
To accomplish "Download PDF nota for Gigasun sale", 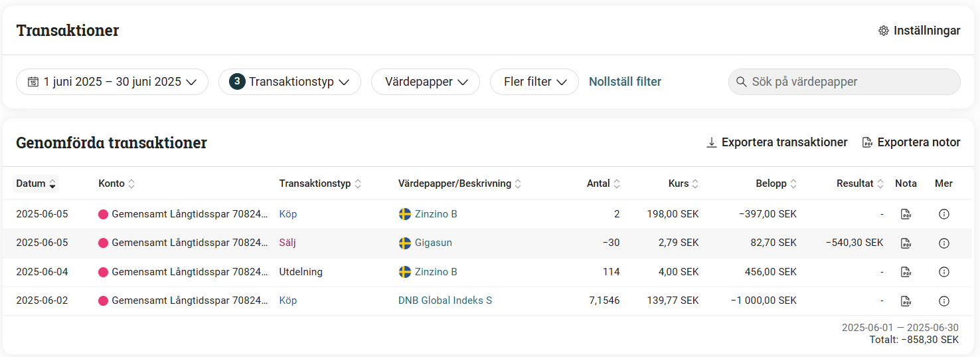I will coord(906,243).
